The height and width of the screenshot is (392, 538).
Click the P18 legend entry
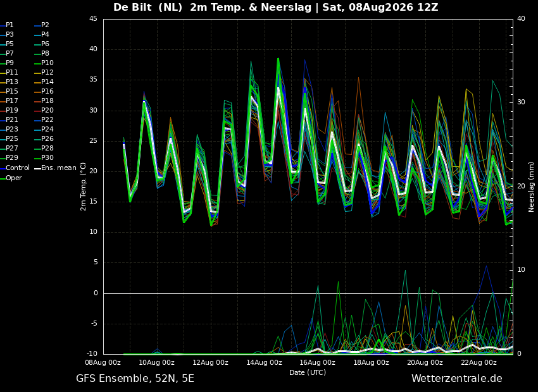click(44, 101)
